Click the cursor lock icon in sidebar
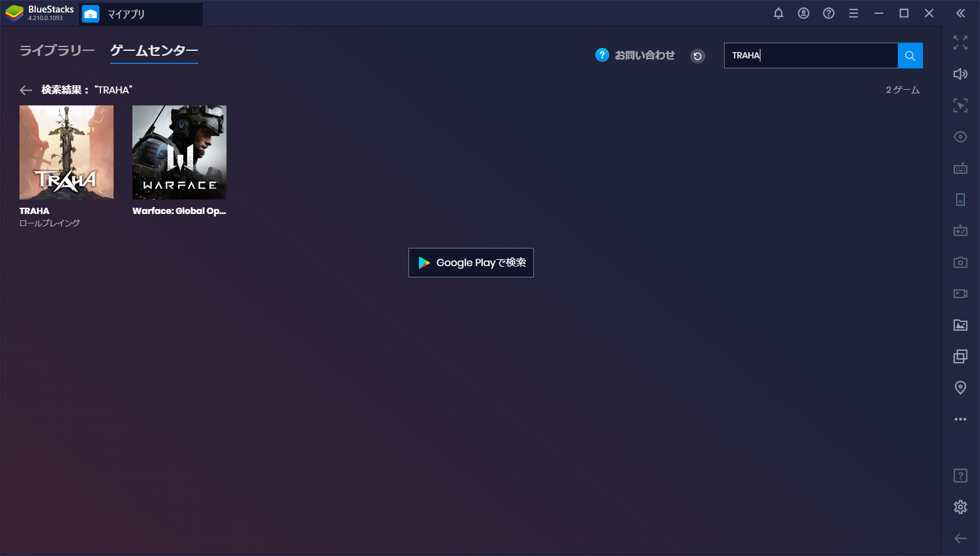The height and width of the screenshot is (556, 980). point(961,105)
